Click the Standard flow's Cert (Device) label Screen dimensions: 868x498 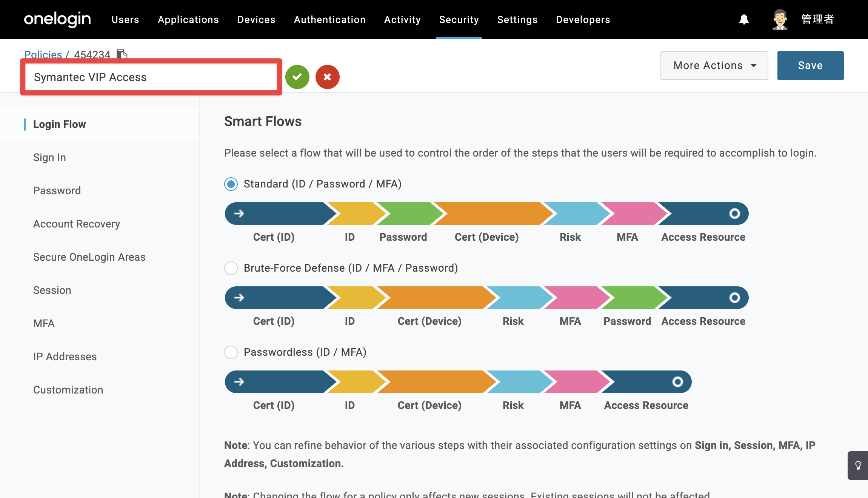(x=487, y=237)
